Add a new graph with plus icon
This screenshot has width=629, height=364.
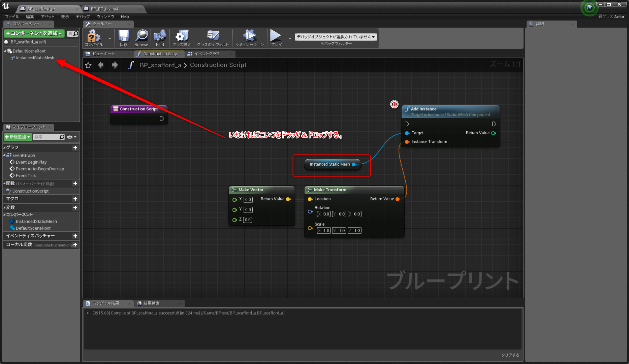[75, 147]
